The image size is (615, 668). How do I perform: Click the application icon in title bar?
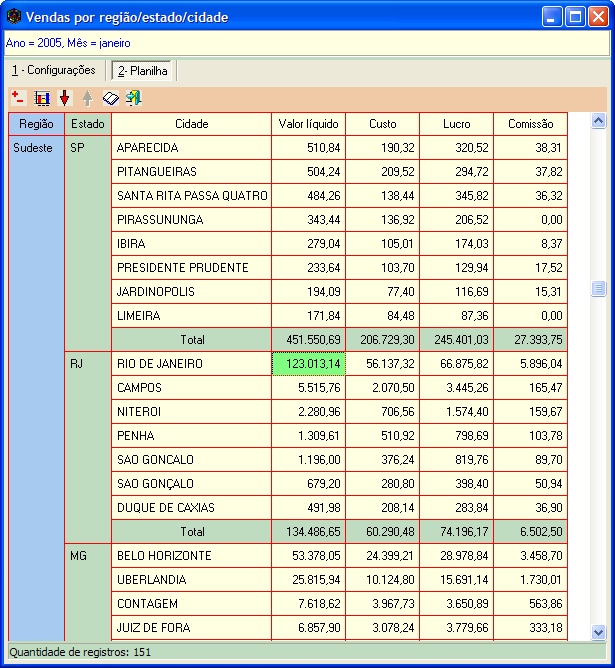(14, 17)
